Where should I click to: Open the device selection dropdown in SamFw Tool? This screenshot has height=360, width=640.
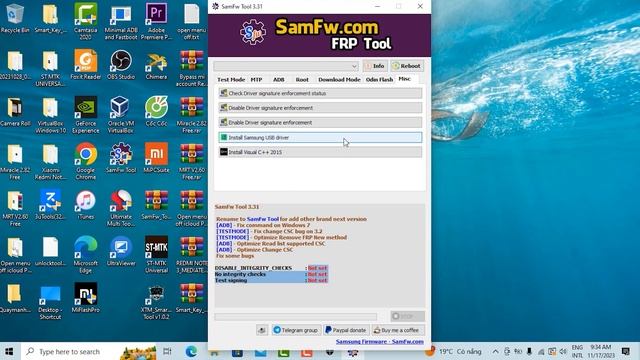[x=286, y=66]
